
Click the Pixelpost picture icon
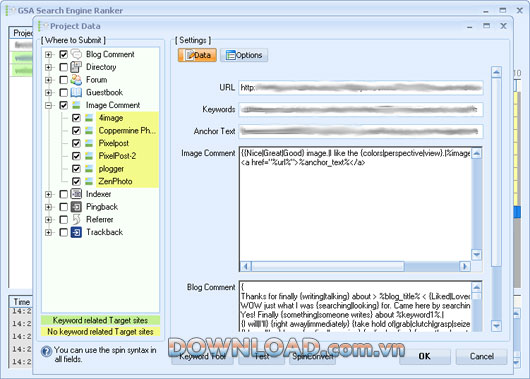(x=89, y=143)
